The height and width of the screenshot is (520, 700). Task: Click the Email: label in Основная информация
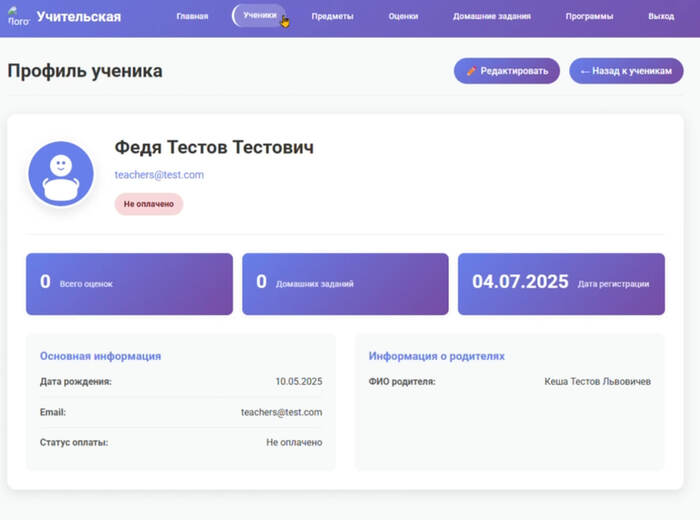[53, 412]
